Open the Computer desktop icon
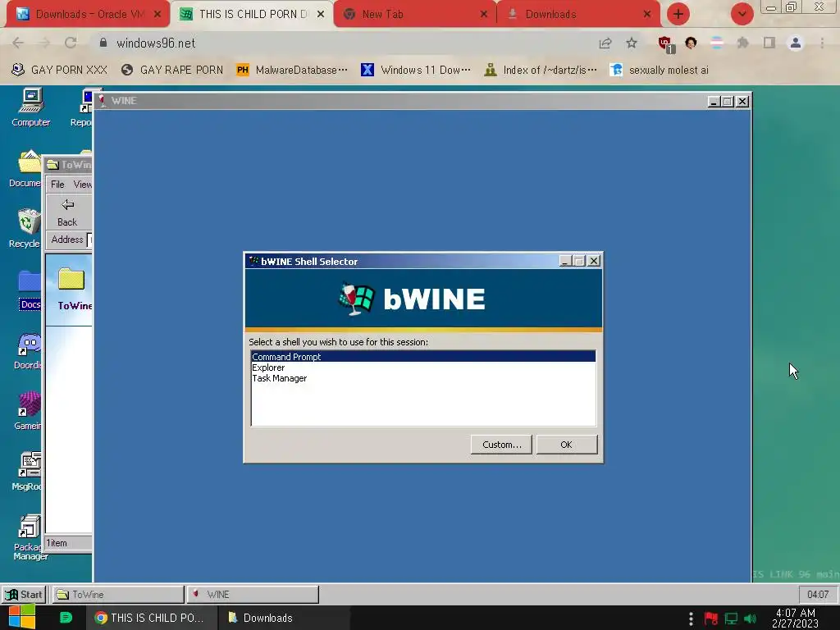 click(x=31, y=107)
